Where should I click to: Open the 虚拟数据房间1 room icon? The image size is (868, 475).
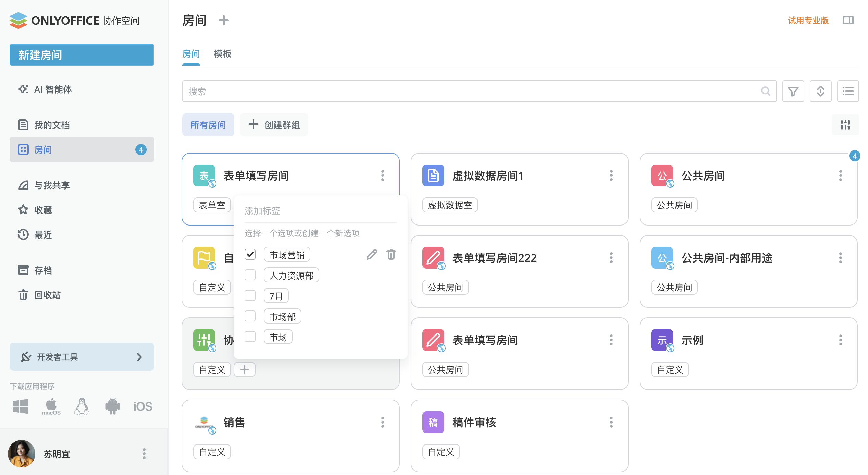[433, 175]
